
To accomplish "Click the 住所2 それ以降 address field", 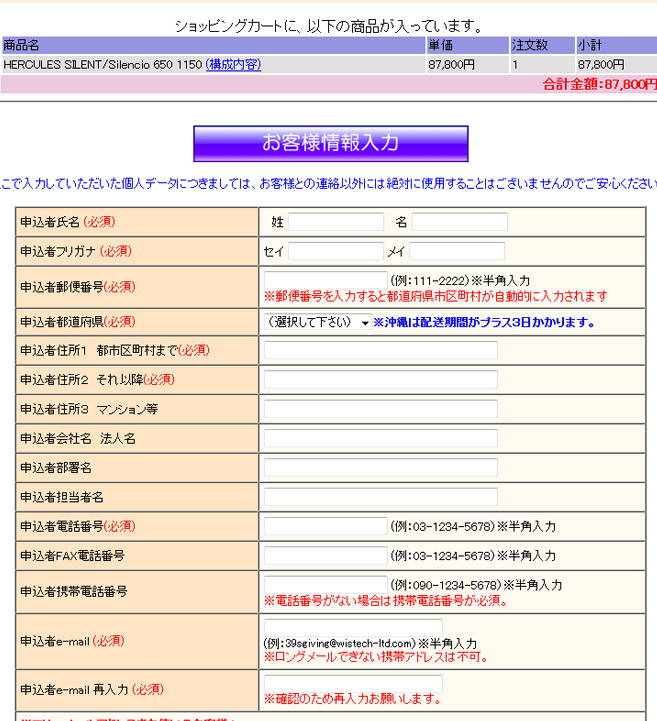I will (381, 380).
